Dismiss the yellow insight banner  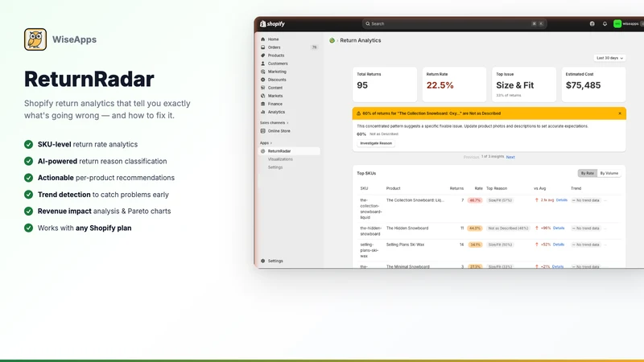coord(620,113)
